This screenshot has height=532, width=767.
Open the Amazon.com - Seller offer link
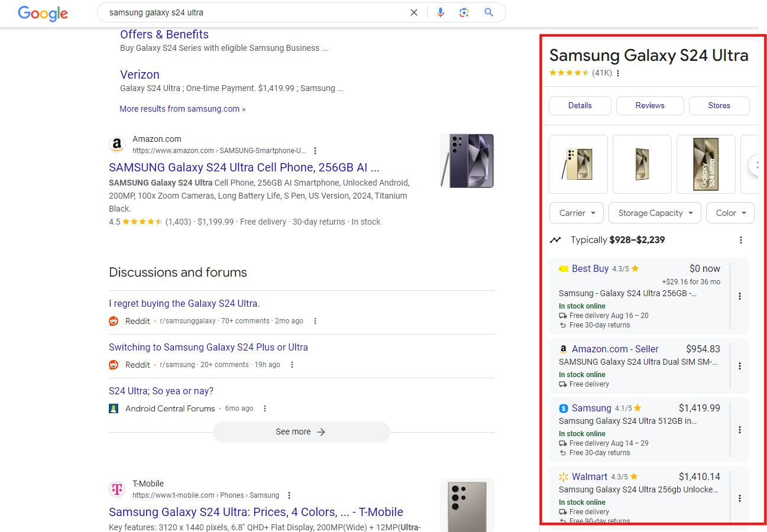click(615, 349)
